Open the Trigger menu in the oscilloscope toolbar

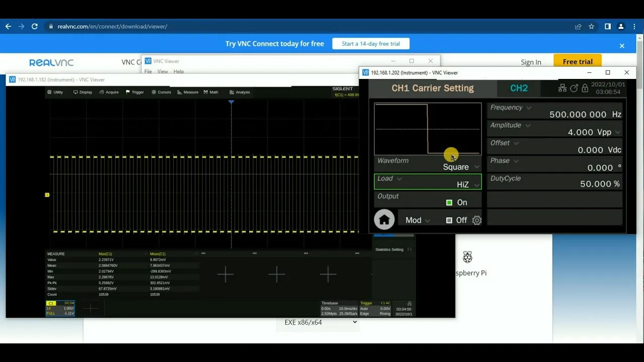click(x=135, y=92)
